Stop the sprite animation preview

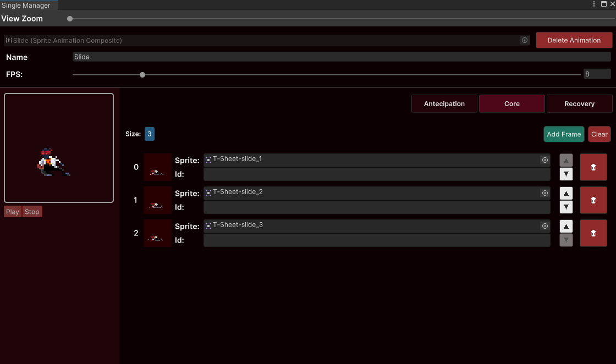32,212
